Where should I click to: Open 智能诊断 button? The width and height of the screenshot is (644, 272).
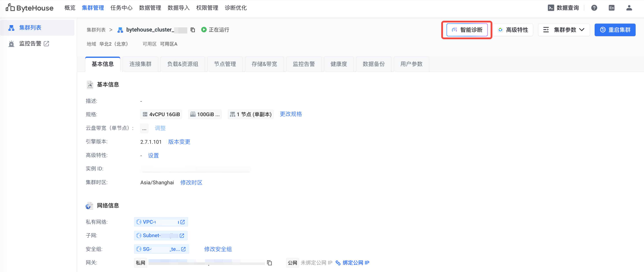467,30
